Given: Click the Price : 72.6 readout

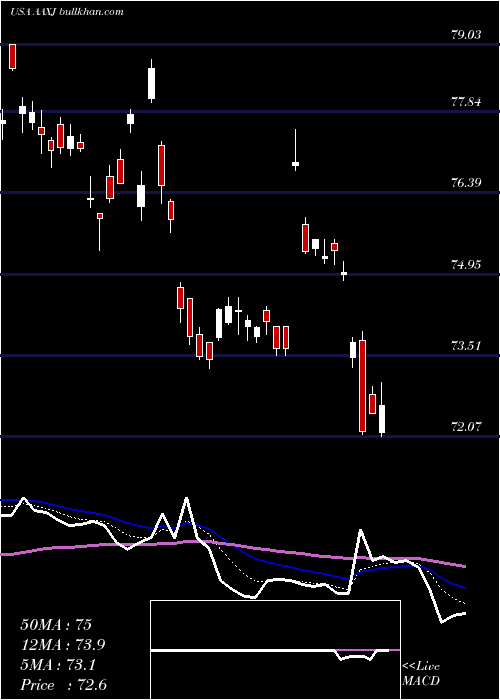Looking at the screenshot, I should (63, 685).
